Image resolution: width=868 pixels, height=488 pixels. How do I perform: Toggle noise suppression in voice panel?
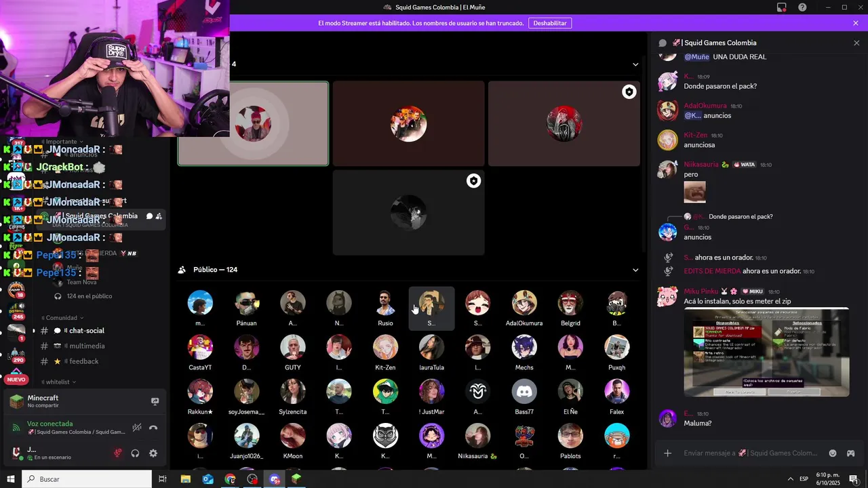[x=137, y=428]
